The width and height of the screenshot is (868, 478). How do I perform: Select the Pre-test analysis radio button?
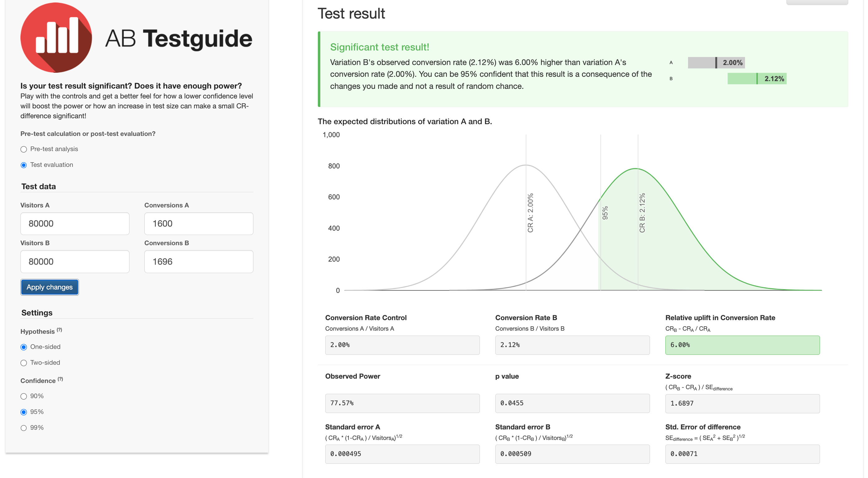(x=24, y=149)
